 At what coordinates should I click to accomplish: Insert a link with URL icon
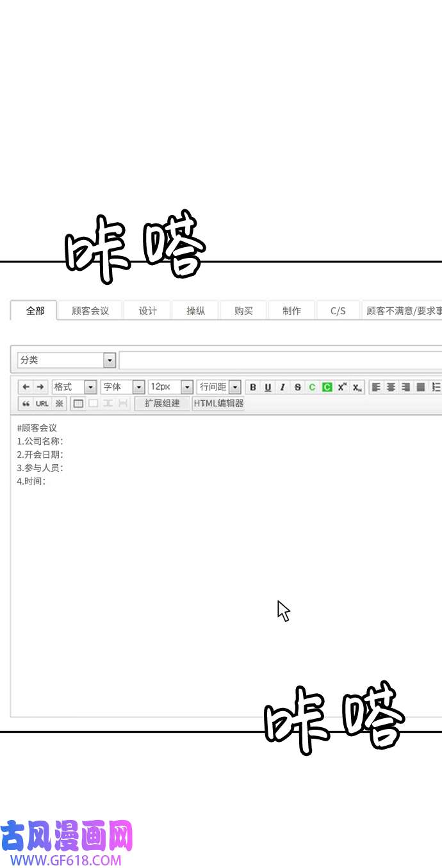tap(42, 404)
